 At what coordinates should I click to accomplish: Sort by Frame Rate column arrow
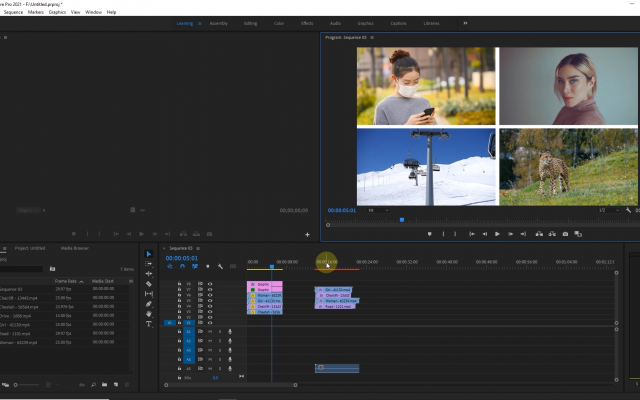[81, 281]
